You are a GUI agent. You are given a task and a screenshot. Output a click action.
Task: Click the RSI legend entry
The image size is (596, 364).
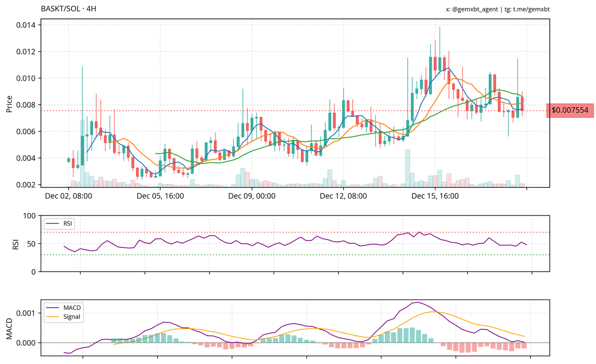coord(59,223)
